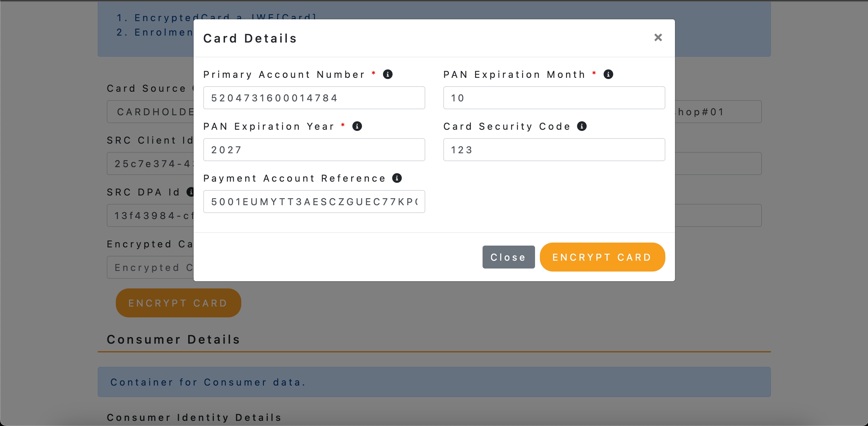Click the Payment Account Reference info icon
Viewport: 868px width, 426px height.
(397, 178)
